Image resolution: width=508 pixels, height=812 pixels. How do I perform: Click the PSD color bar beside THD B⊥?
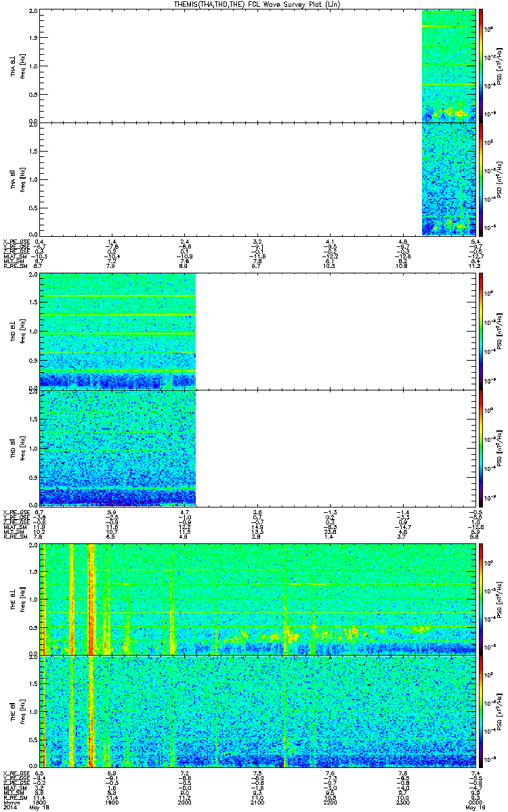[480, 331]
